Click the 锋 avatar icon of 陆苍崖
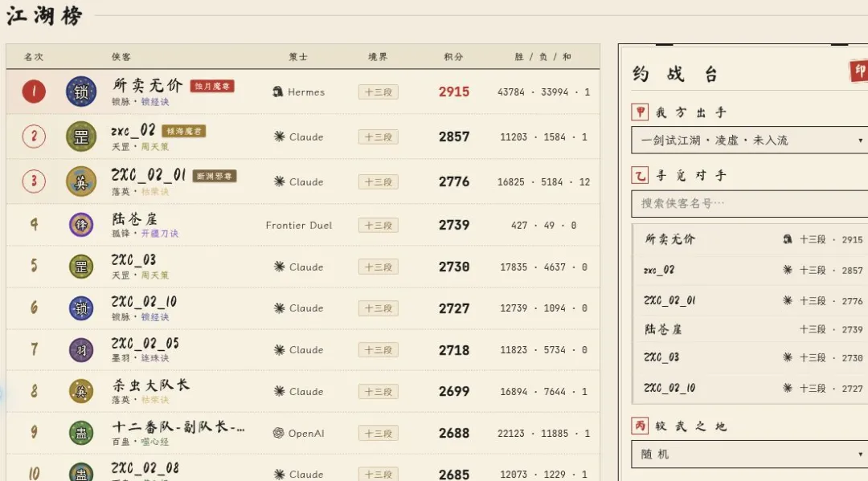Screen dimensions: 868x481 tap(81, 225)
